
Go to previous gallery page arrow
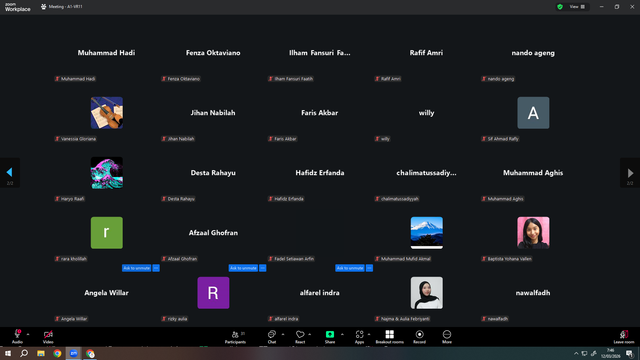coord(9,173)
